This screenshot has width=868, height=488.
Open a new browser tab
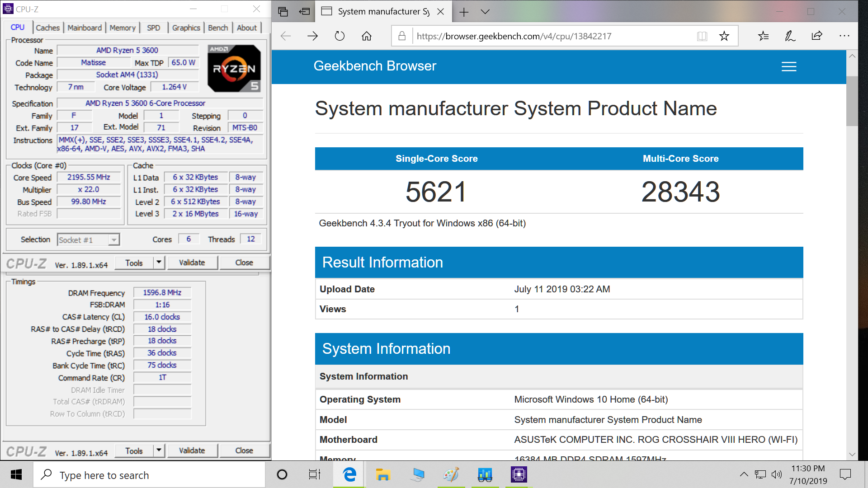pos(464,12)
